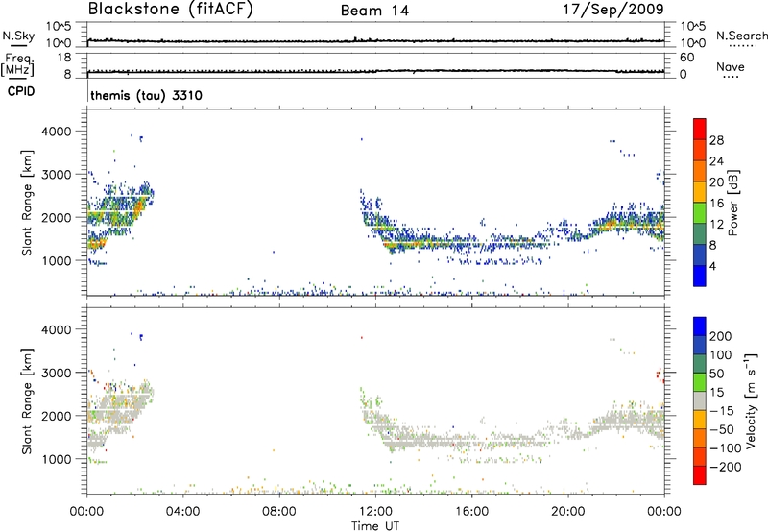Click the '200' value on the Velocity scale

721,336
